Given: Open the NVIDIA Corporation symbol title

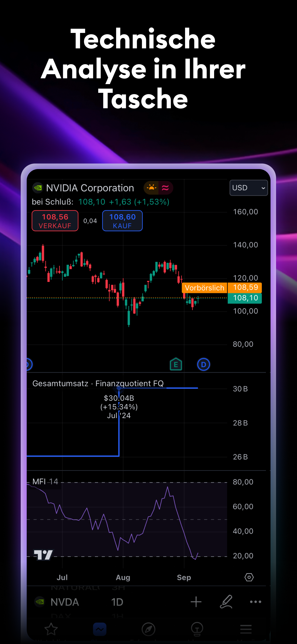Looking at the screenshot, I should click(90, 188).
